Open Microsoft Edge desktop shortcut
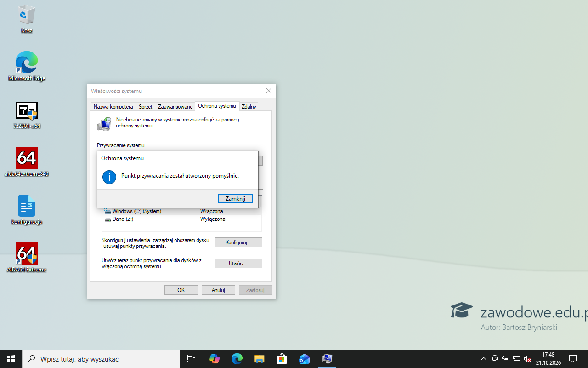The width and height of the screenshot is (588, 368). pyautogui.click(x=27, y=67)
